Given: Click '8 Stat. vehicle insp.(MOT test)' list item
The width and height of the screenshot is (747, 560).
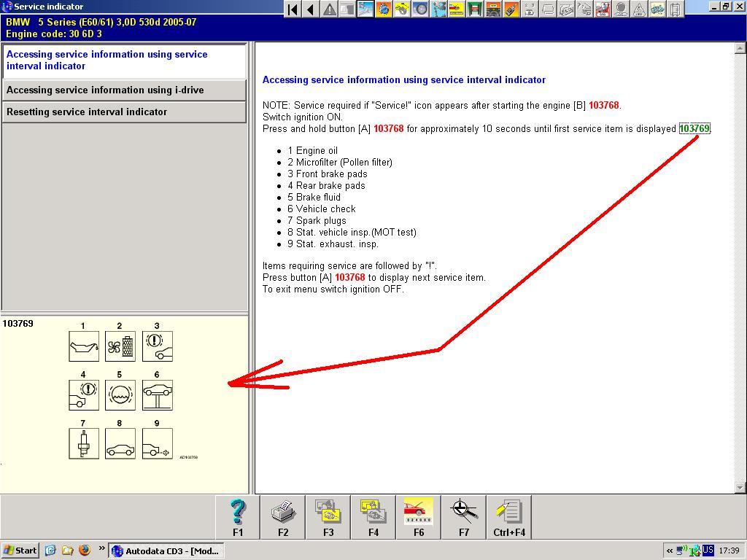Looking at the screenshot, I should pyautogui.click(x=352, y=233).
